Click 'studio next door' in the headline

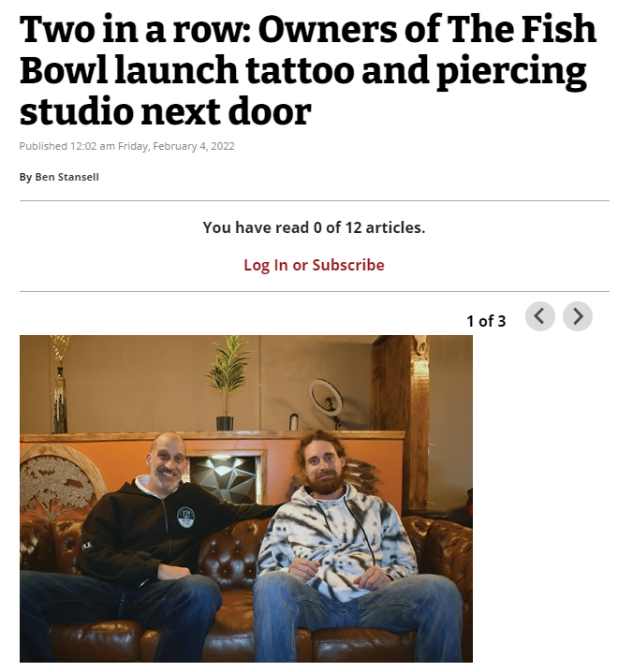point(166,112)
